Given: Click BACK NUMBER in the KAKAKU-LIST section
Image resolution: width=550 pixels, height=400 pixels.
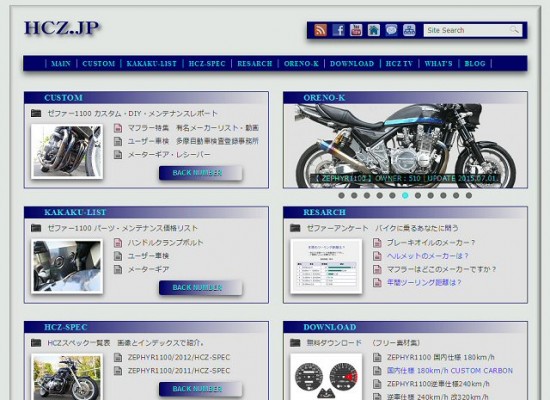Looking at the screenshot, I should point(200,288).
